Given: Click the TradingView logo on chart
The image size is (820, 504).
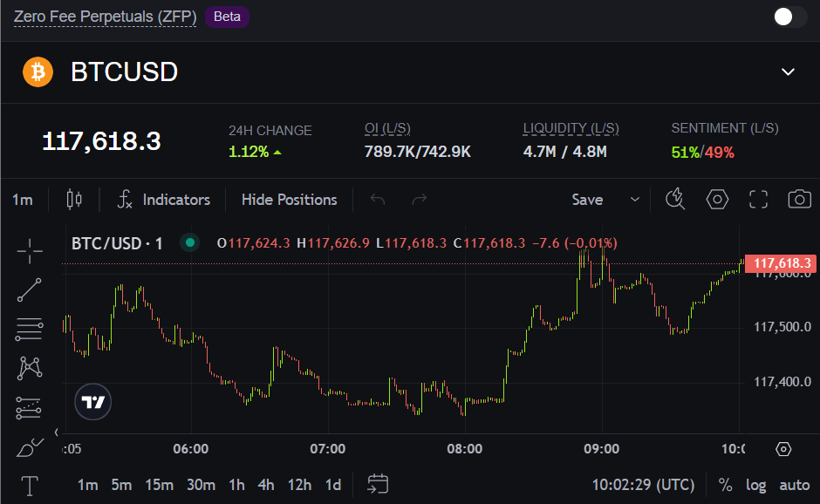Looking at the screenshot, I should [x=93, y=402].
